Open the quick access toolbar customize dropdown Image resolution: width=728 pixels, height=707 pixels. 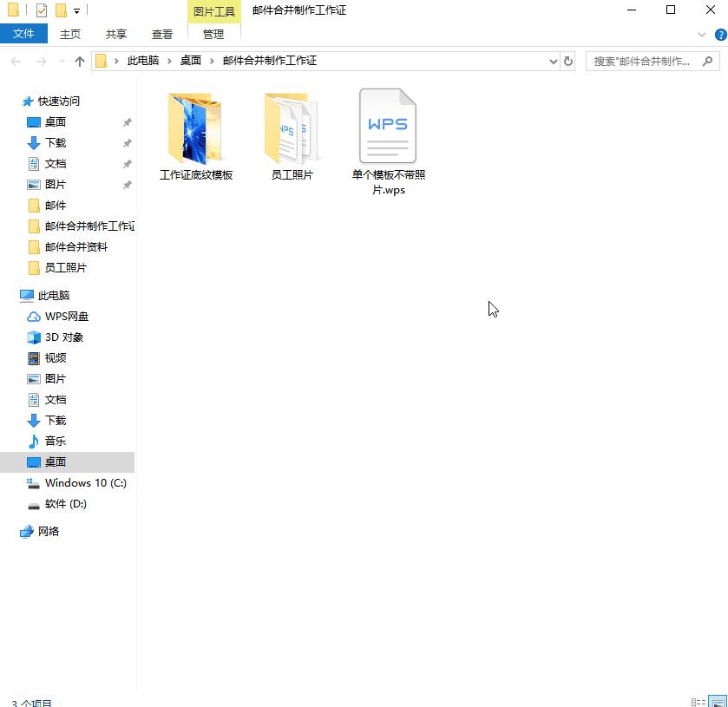pos(76,10)
